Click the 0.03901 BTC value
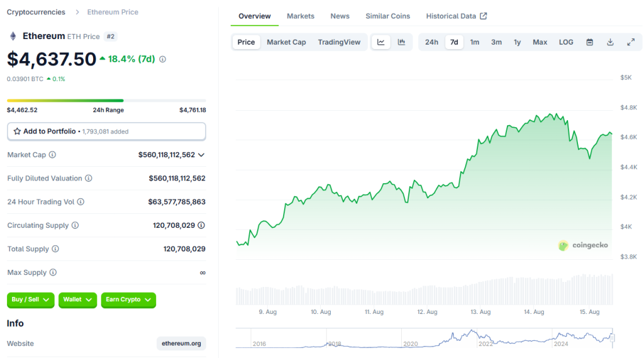This screenshot has width=644, height=358. 25,79
